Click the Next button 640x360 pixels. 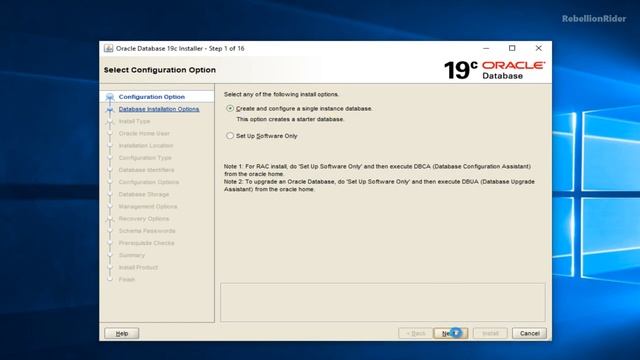(x=451, y=333)
